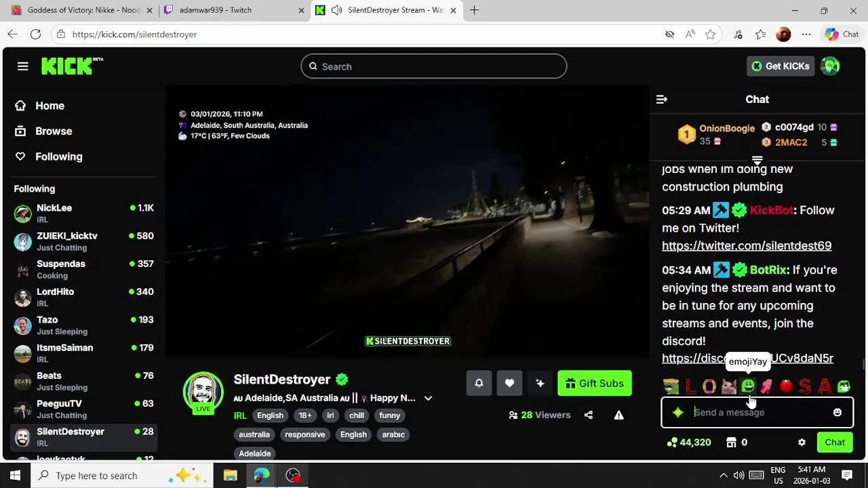The height and width of the screenshot is (488, 868).
Task: Click the IRL category link
Action: [240, 415]
